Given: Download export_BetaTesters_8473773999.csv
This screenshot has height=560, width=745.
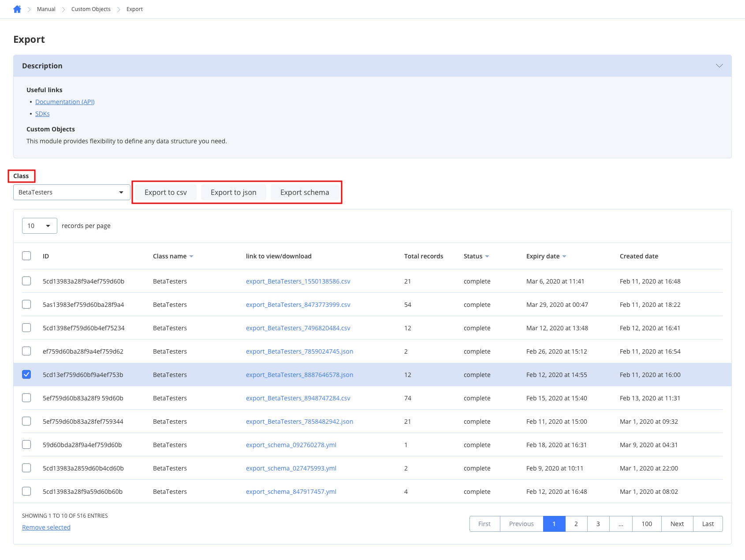Looking at the screenshot, I should point(298,305).
